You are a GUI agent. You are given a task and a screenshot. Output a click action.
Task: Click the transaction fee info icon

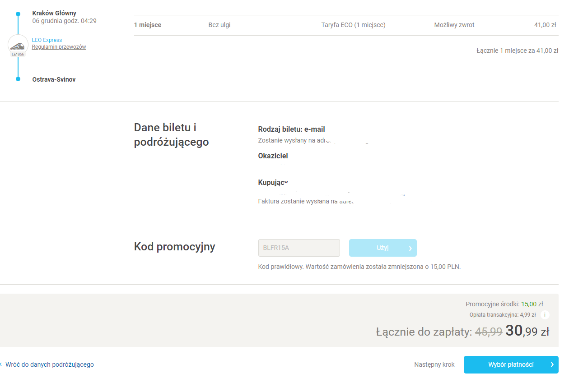point(545,315)
